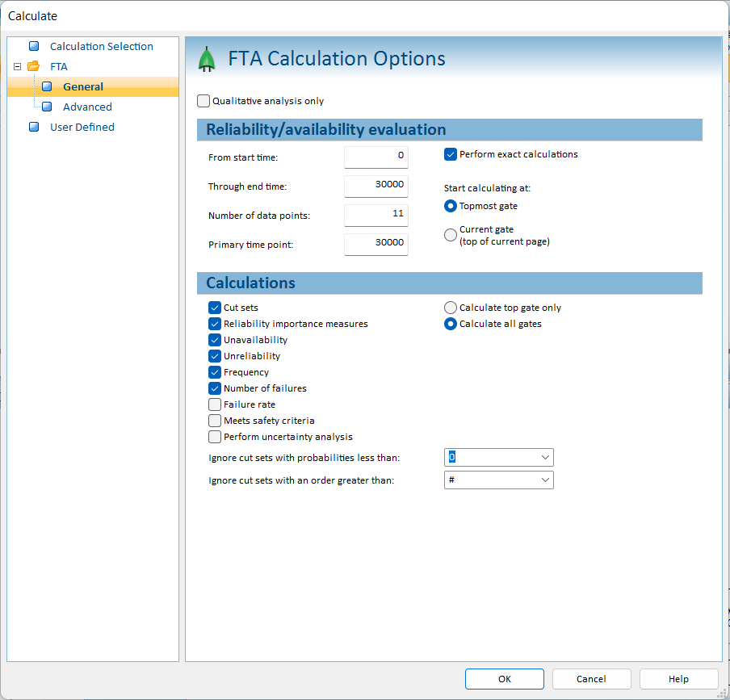The width and height of the screenshot is (730, 700).
Task: Open the User Defined page
Action: pyautogui.click(x=82, y=127)
